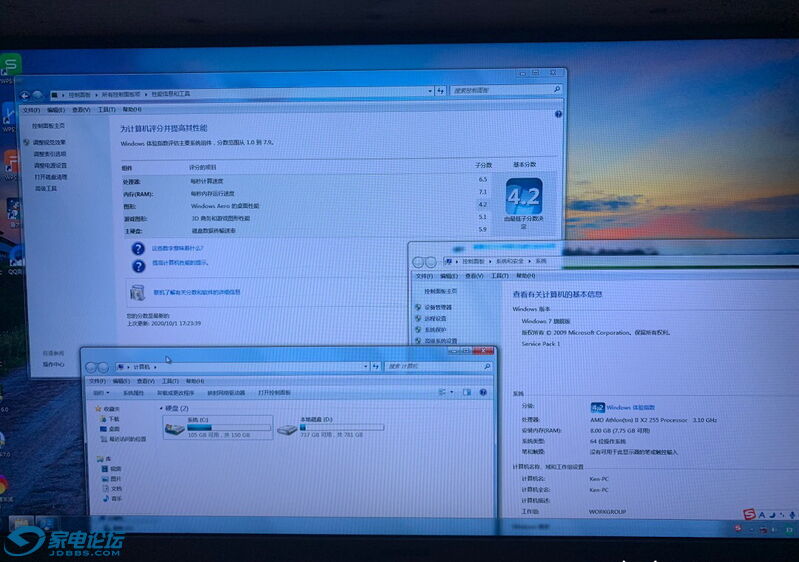Open the 系统 (C:) drive icon

tap(175, 430)
